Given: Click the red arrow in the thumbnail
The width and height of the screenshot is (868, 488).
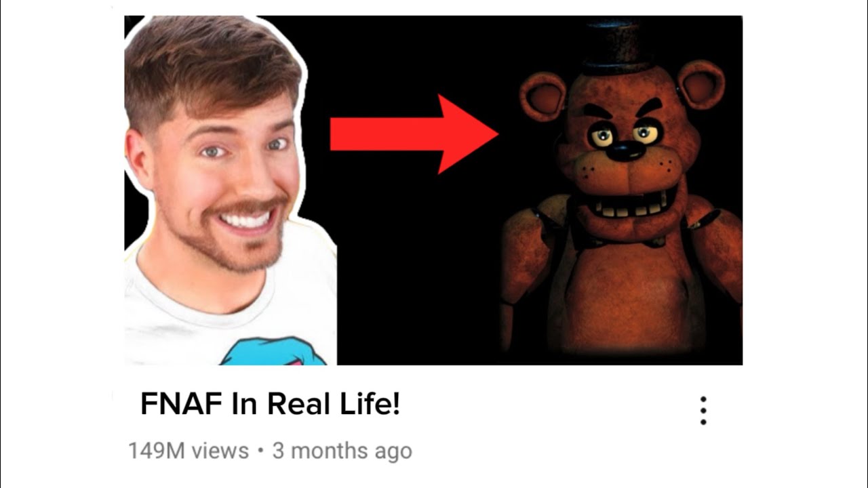Looking at the screenshot, I should (414, 134).
